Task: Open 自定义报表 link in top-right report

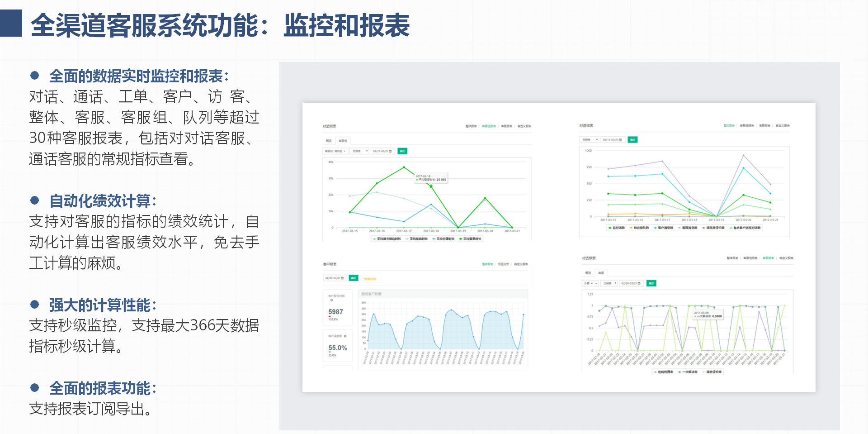Action: pyautogui.click(x=782, y=125)
